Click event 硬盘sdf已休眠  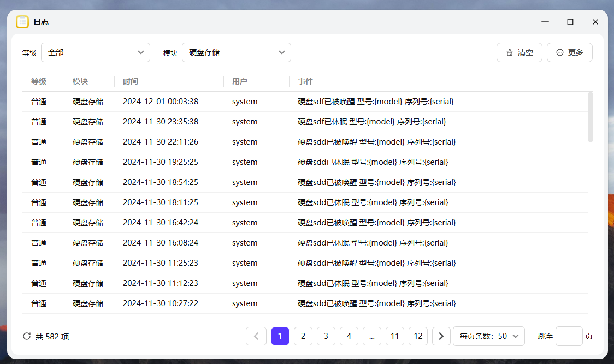coord(371,122)
